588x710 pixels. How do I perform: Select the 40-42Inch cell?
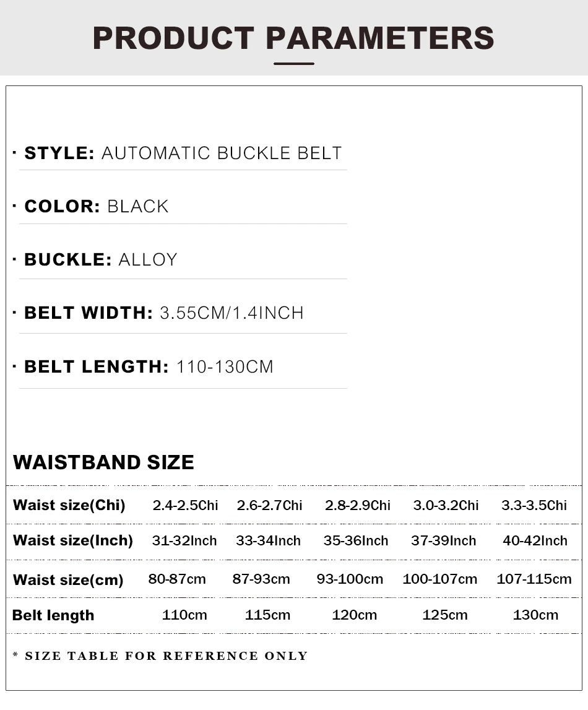click(535, 540)
